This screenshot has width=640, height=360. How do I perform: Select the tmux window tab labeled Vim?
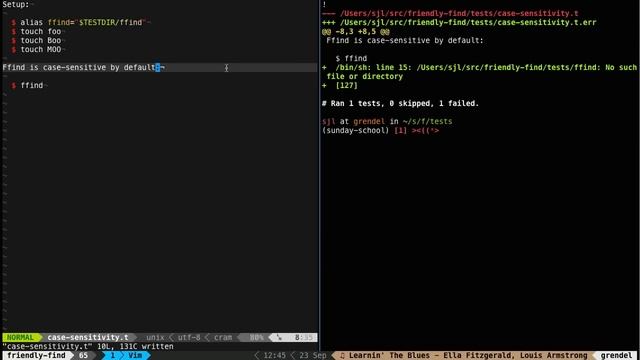tap(135, 356)
